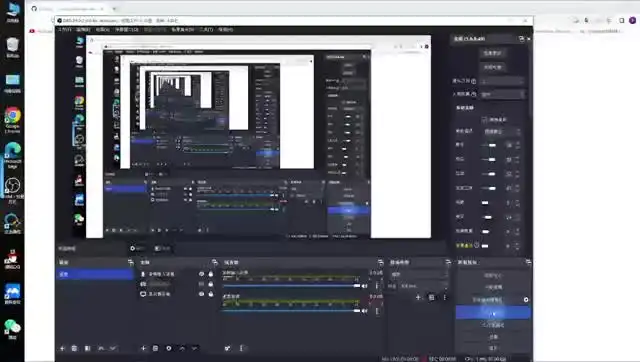This screenshot has height=362, width=640.
Task: Open the 停靠窗口 (Docks) menu in OBS
Action: (126, 30)
